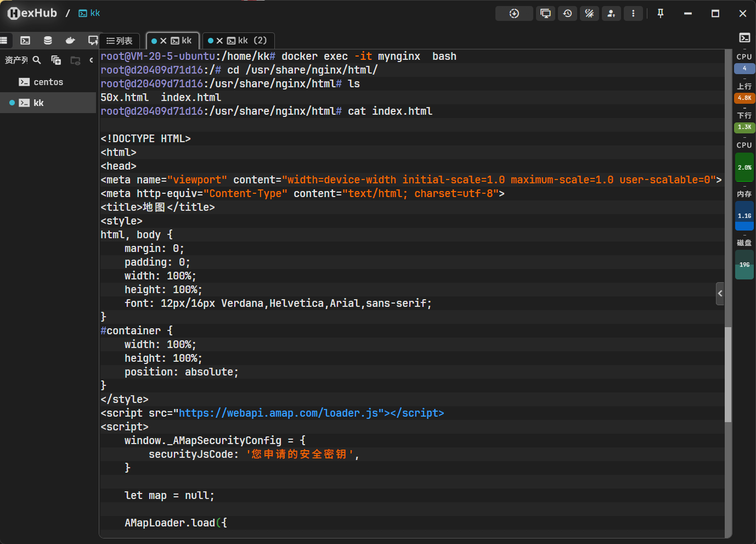Click the '<title>地图</title>' line
This screenshot has width=756, height=544.
pos(158,207)
